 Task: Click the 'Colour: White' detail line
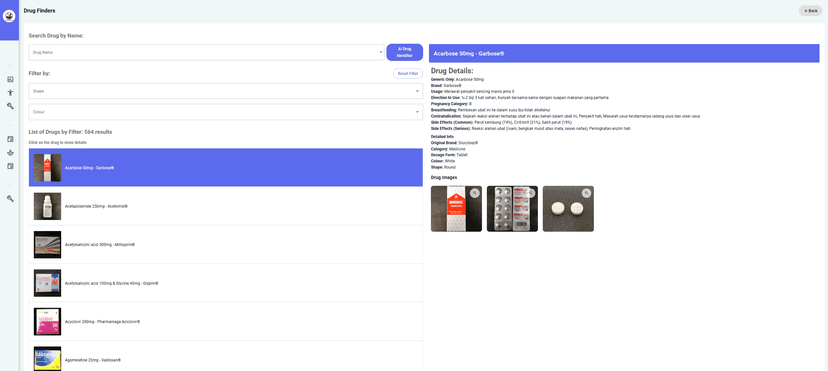coord(443,161)
